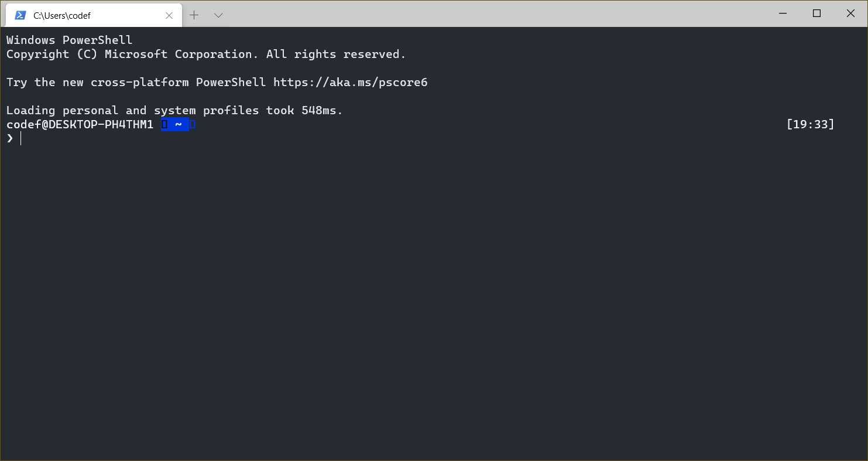Click the PowerShell icon in the tab
868x461 pixels.
[x=20, y=15]
